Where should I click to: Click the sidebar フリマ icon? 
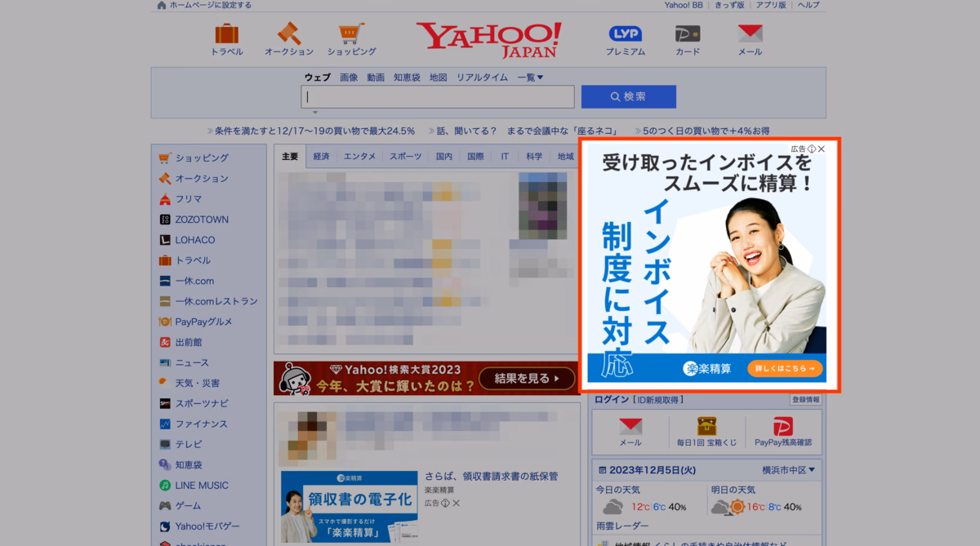(x=165, y=198)
